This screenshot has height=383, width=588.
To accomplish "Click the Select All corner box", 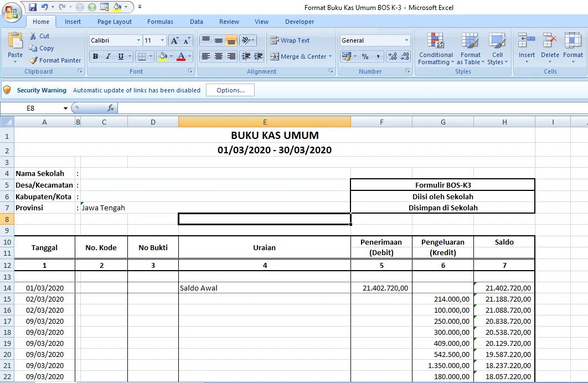I will (x=7, y=122).
